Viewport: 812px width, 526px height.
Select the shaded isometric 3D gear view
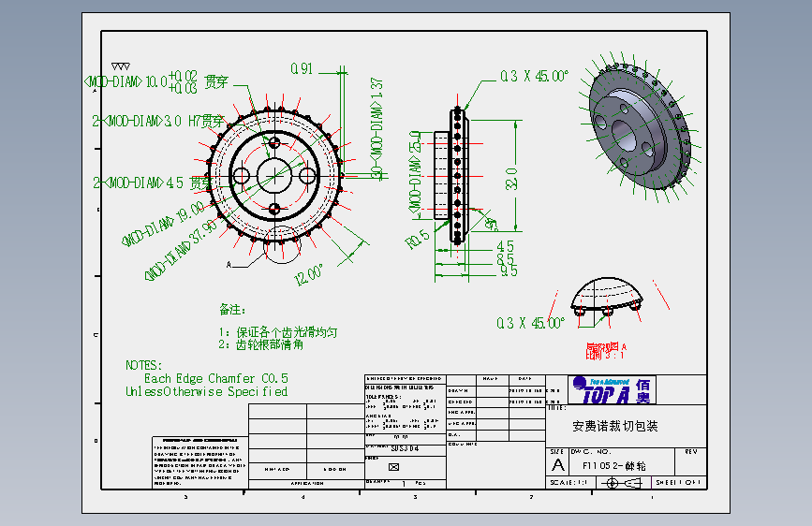[641, 127]
